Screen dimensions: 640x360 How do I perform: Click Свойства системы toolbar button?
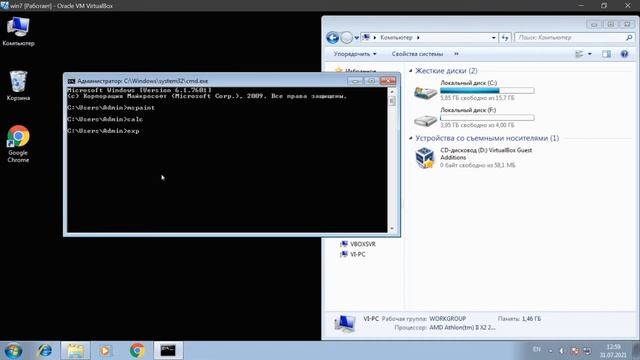(x=417, y=54)
